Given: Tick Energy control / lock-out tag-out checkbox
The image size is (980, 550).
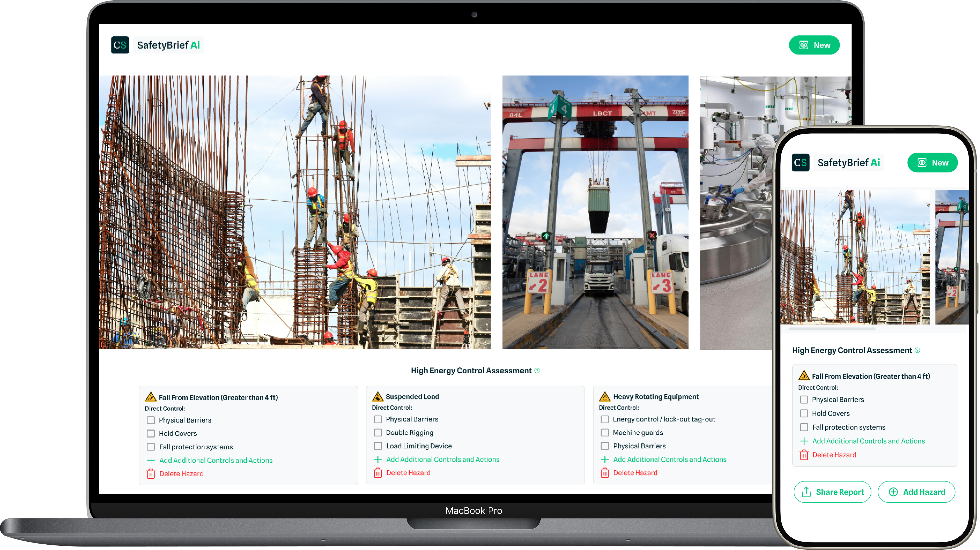Looking at the screenshot, I should click(x=604, y=419).
